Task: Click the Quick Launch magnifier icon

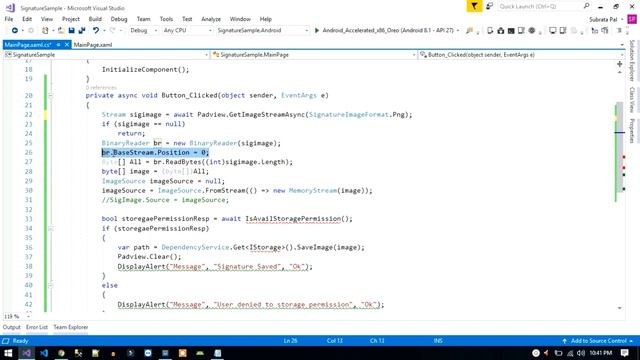Action: (x=587, y=6)
